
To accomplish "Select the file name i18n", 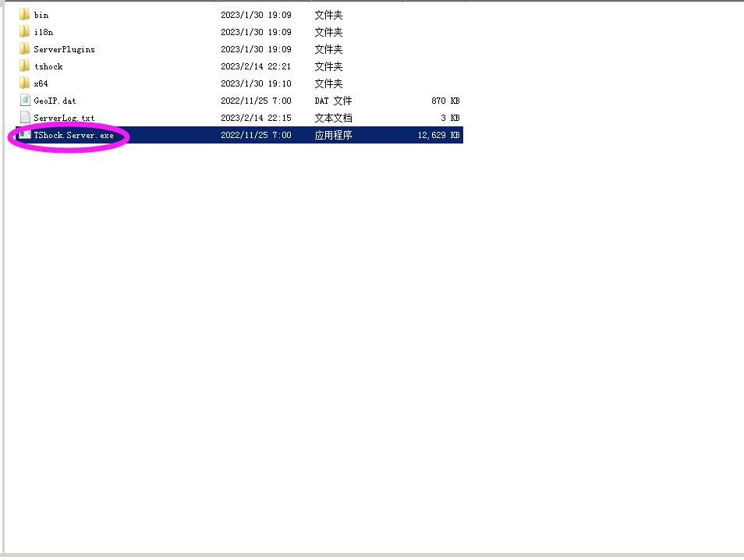I will [43, 32].
